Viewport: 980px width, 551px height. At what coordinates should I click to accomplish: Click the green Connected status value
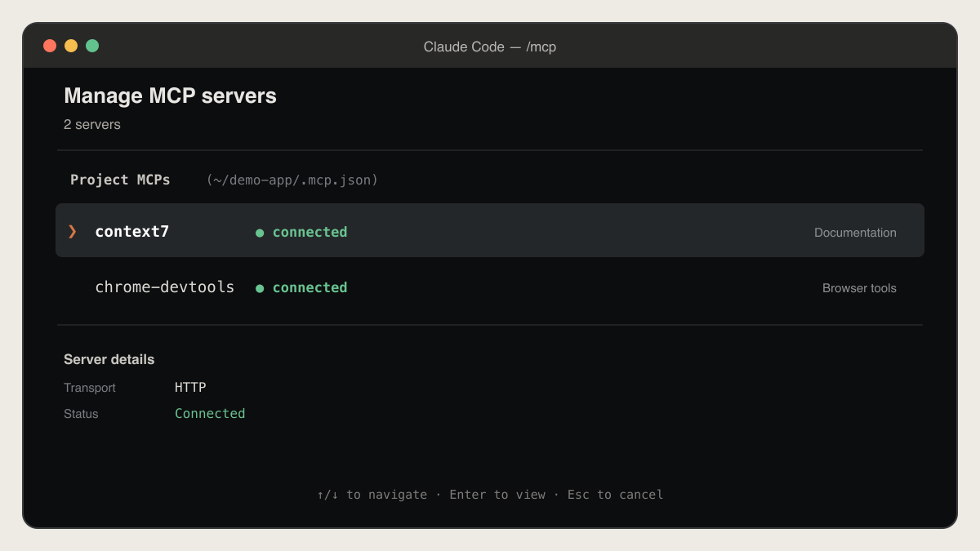point(210,414)
